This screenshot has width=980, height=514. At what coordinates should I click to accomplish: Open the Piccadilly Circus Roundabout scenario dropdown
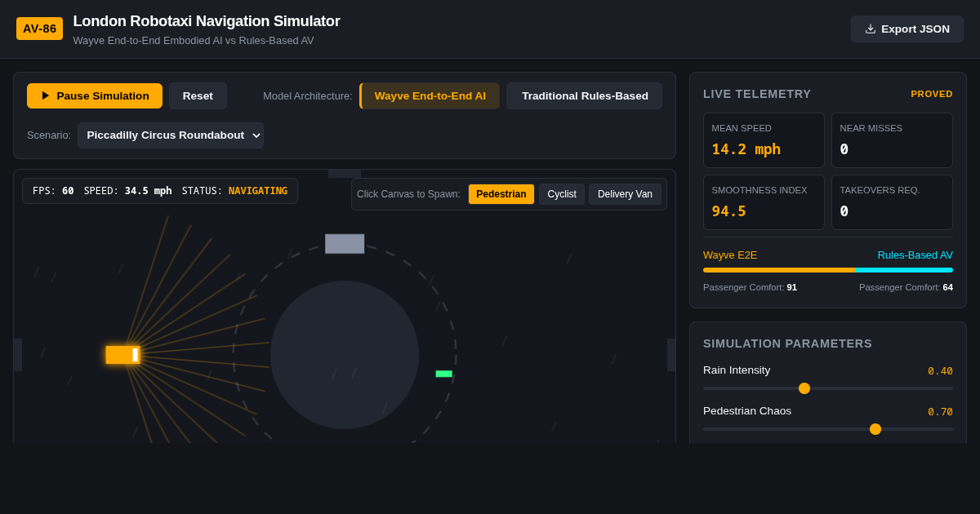[x=171, y=135]
